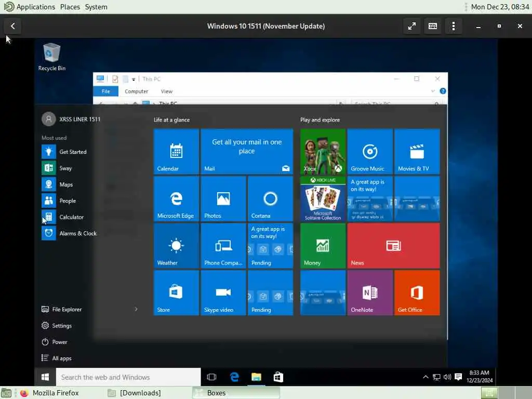Click the Explorer help icon
532x399 pixels.
point(443,91)
